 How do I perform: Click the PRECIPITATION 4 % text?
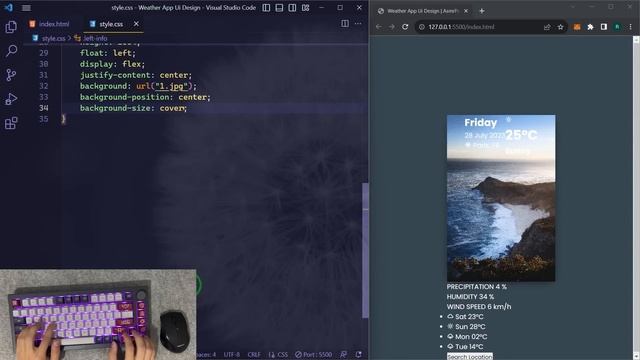click(477, 287)
